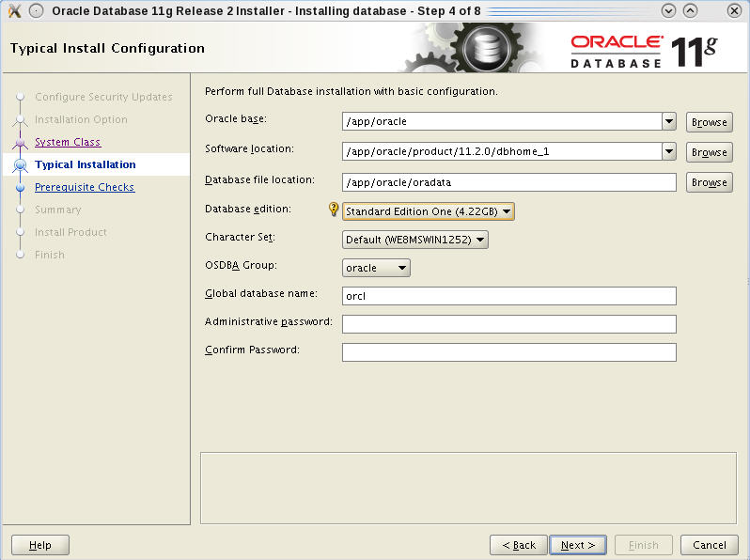Focus the Database file location field
Viewport: 750px width, 560px height.
(509, 182)
